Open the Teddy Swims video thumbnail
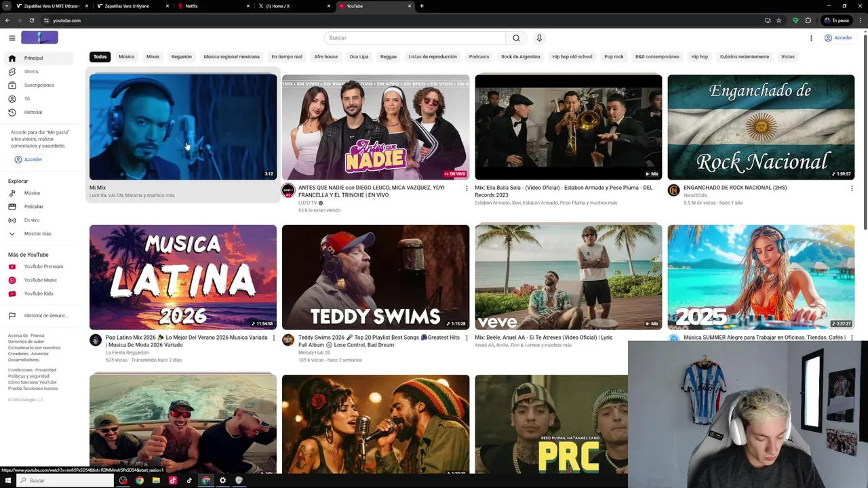868x488 pixels. click(x=376, y=277)
